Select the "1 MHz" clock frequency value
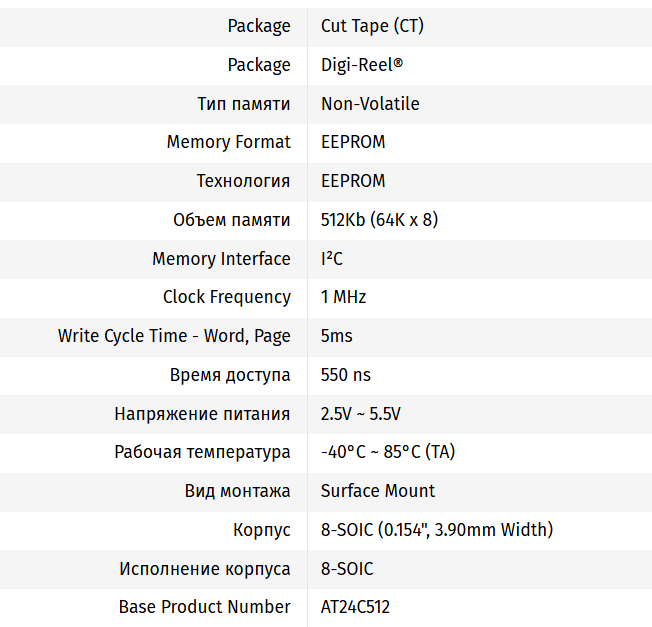This screenshot has width=652, height=627. (343, 297)
